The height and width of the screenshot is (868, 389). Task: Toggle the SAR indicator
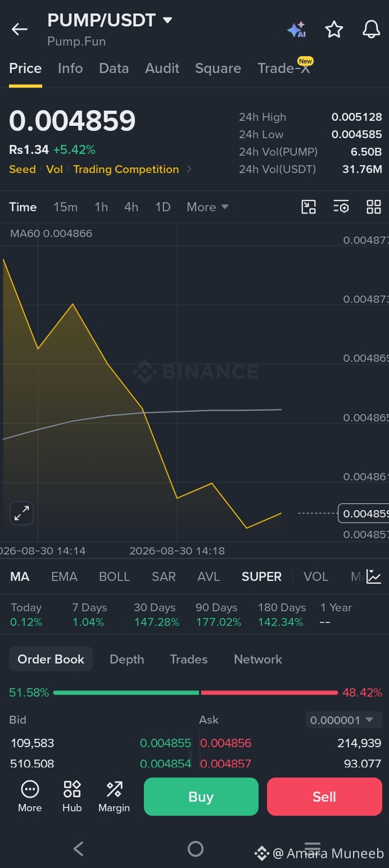point(164,576)
